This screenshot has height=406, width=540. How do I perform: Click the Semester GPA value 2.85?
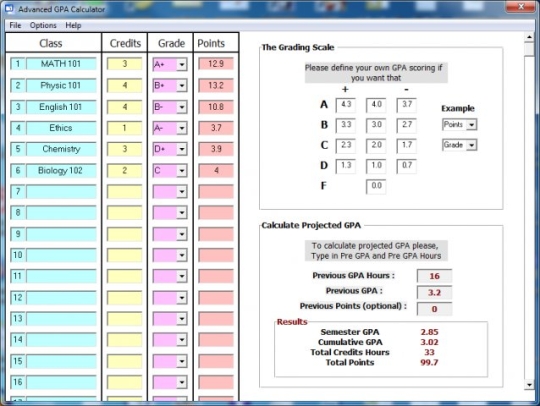coord(429,332)
